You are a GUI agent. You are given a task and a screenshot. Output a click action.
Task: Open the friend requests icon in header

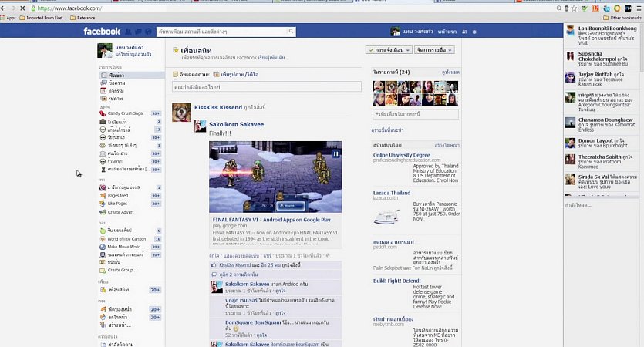129,32
